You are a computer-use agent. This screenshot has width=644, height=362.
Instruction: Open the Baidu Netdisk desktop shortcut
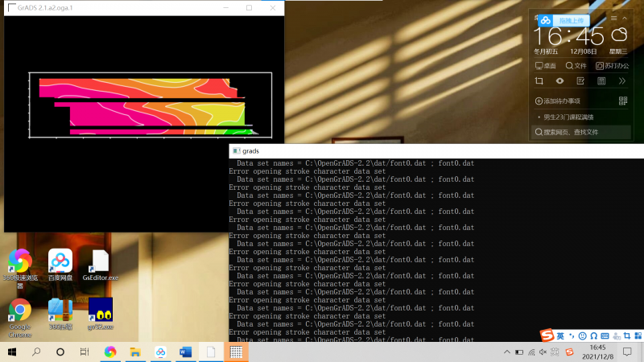(60, 262)
